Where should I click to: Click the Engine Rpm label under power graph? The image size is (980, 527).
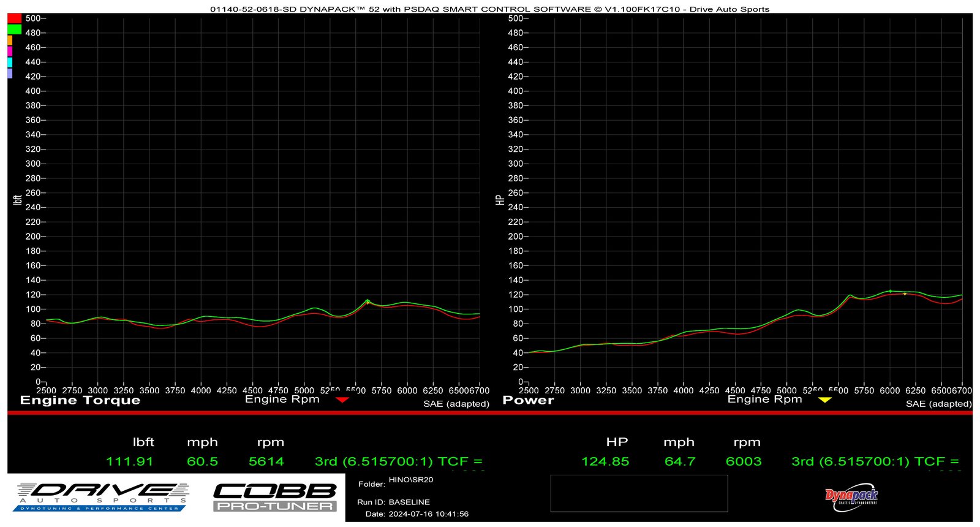(765, 400)
